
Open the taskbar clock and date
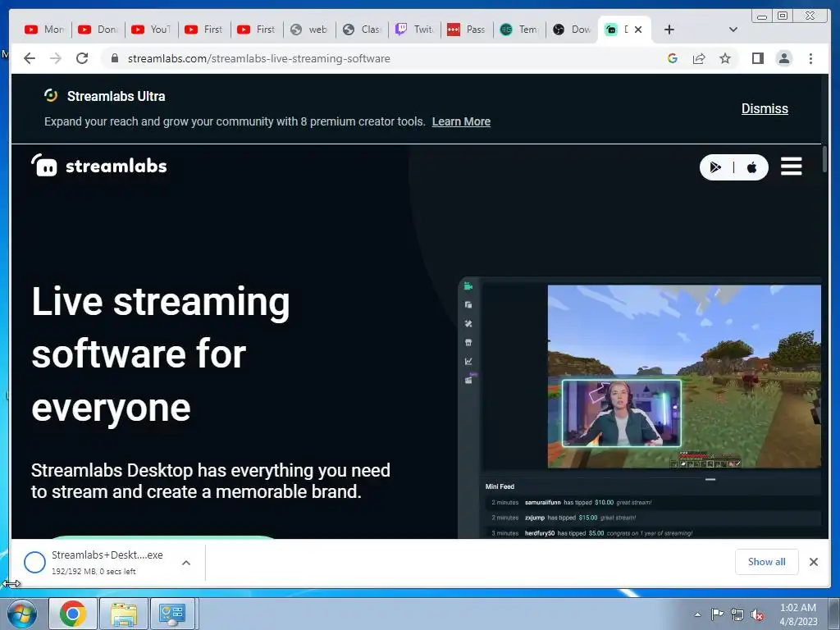tap(798, 614)
